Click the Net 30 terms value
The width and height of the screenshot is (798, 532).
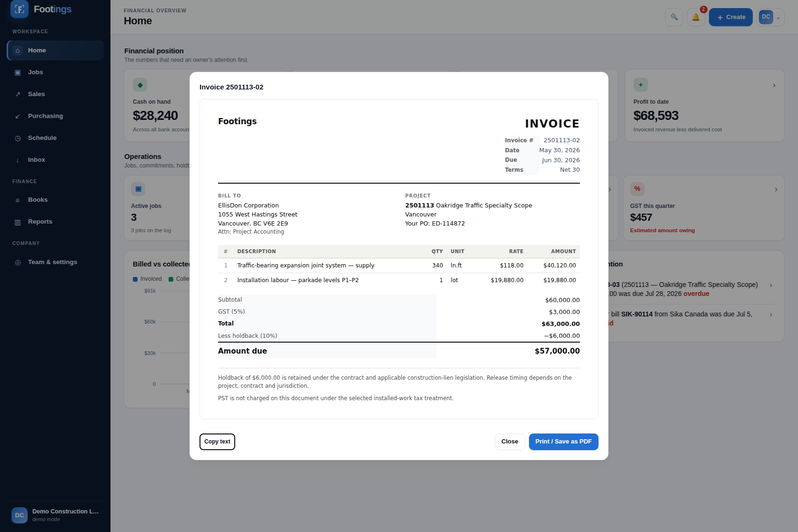click(x=569, y=170)
